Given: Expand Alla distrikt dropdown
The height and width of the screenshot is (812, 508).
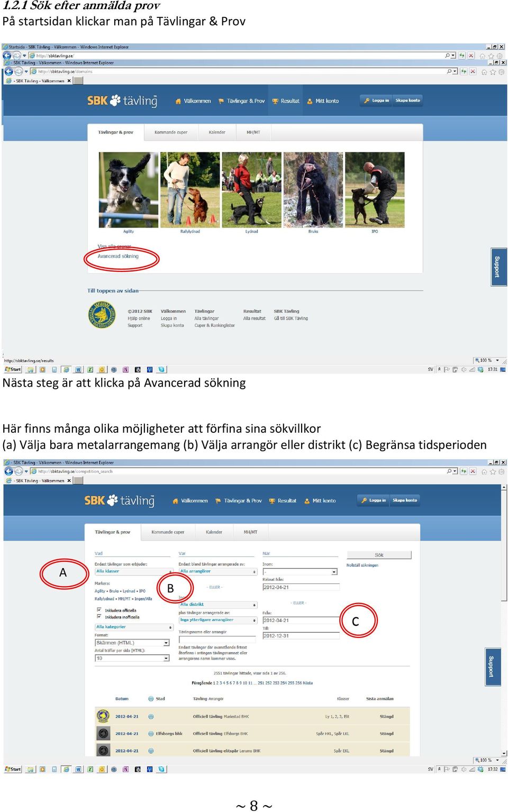Looking at the screenshot, I should (218, 605).
